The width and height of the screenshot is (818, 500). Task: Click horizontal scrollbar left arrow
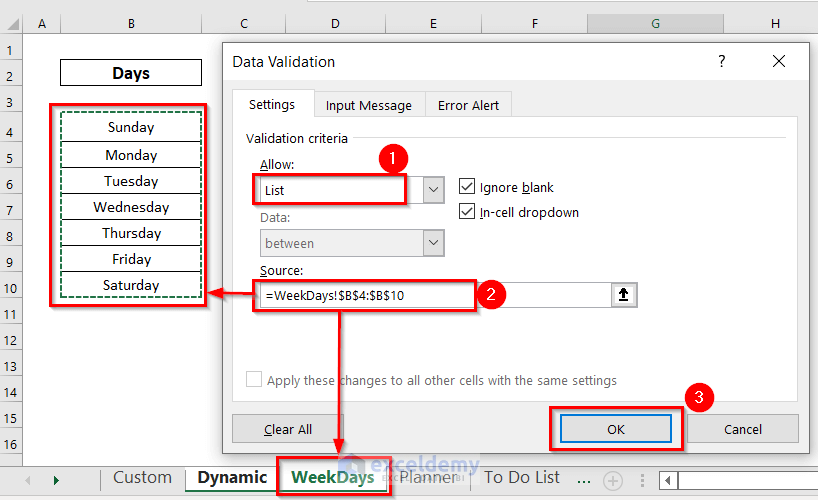pyautogui.click(x=668, y=480)
